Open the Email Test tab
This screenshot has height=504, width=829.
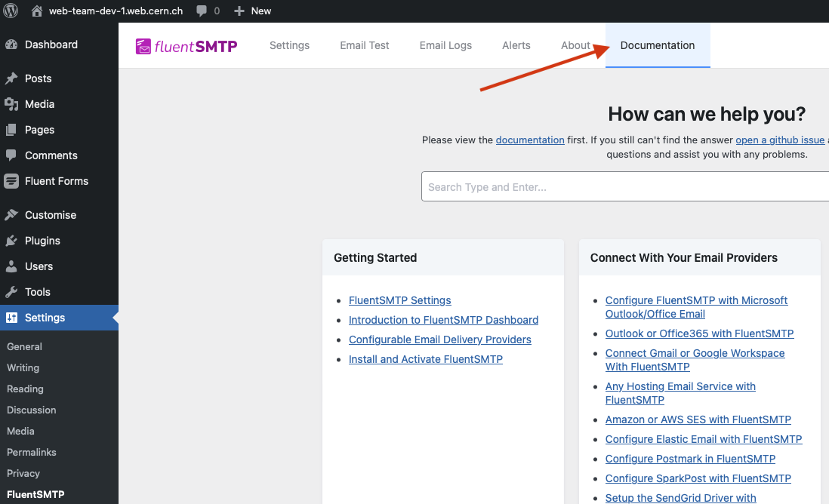pos(364,45)
